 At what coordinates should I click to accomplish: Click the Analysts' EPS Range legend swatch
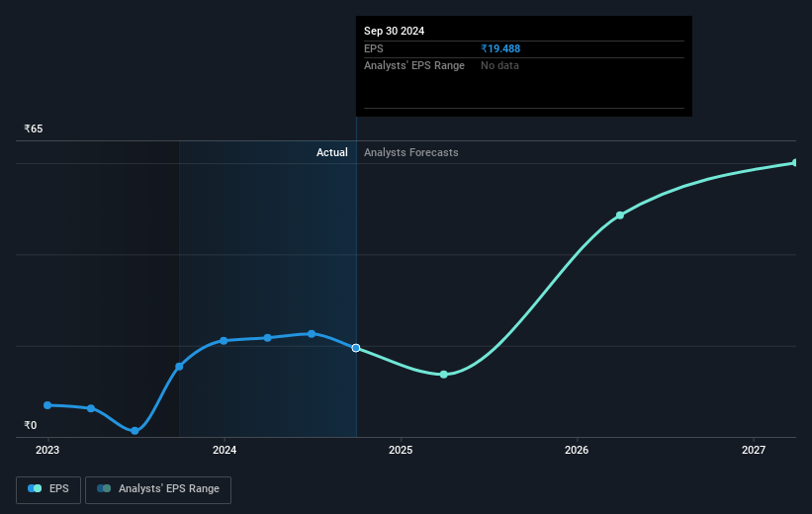click(x=104, y=488)
